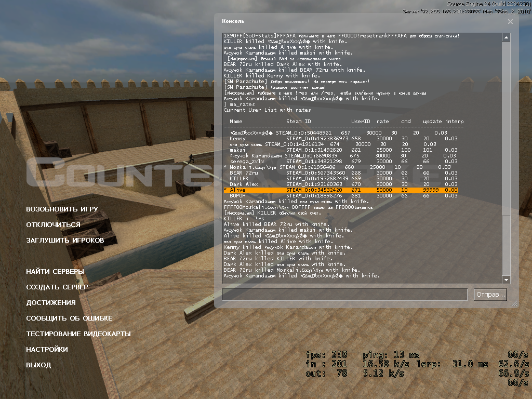Click the 'interp' column header

[x=455, y=122]
